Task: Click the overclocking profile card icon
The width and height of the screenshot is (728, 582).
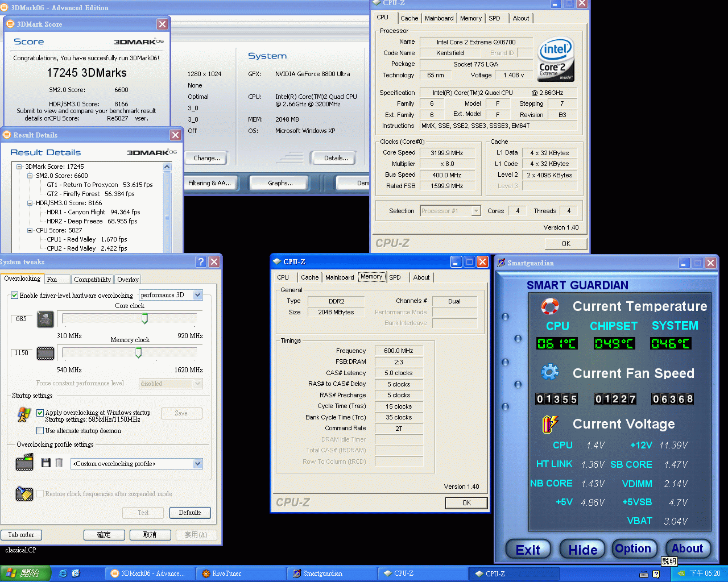Action: coord(24,462)
